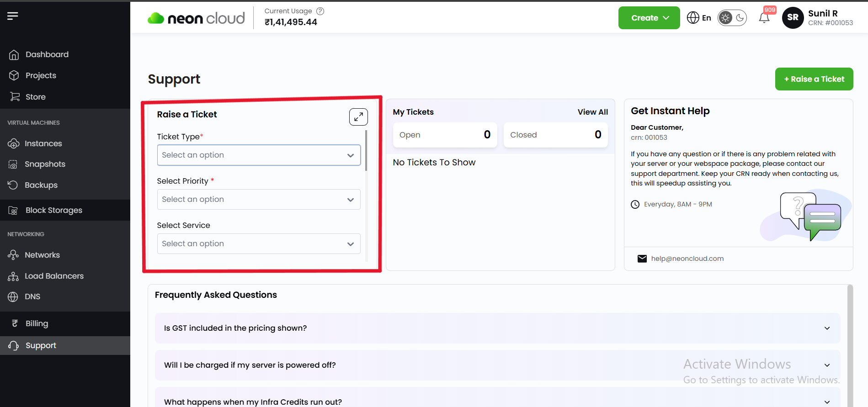Click the hamburger menu icon
The width and height of the screenshot is (868, 407).
pyautogui.click(x=13, y=16)
